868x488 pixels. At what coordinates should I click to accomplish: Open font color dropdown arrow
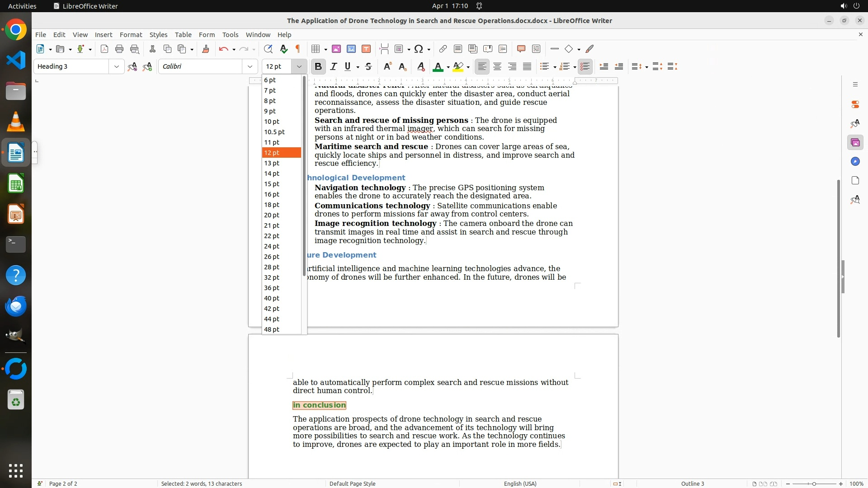(448, 67)
